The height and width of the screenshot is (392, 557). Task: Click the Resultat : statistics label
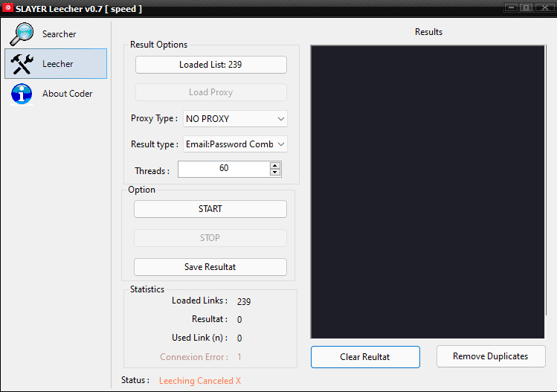pyautogui.click(x=210, y=319)
